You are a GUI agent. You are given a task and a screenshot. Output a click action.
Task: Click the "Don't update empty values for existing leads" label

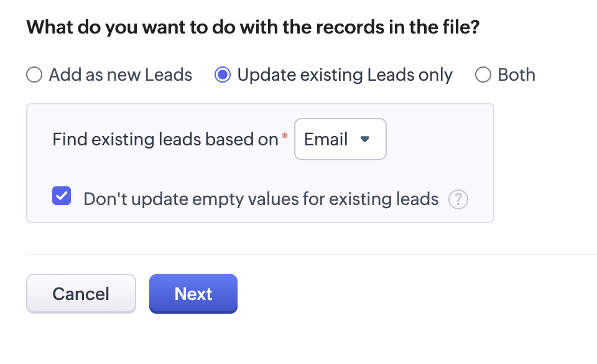click(x=261, y=199)
